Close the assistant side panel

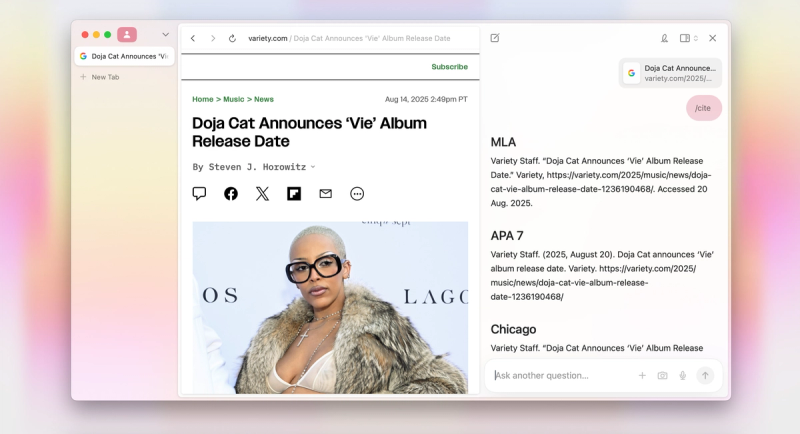713,38
